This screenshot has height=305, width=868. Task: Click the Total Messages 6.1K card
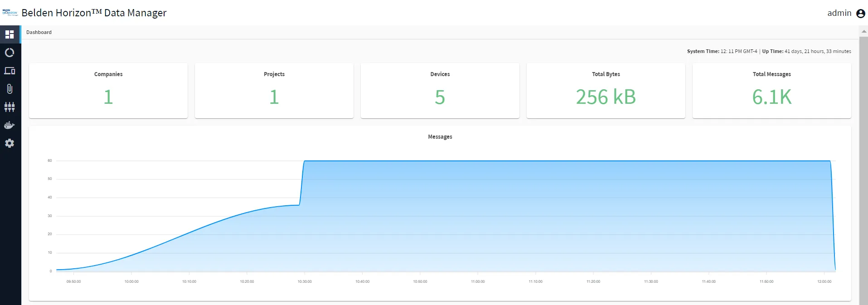coord(772,91)
